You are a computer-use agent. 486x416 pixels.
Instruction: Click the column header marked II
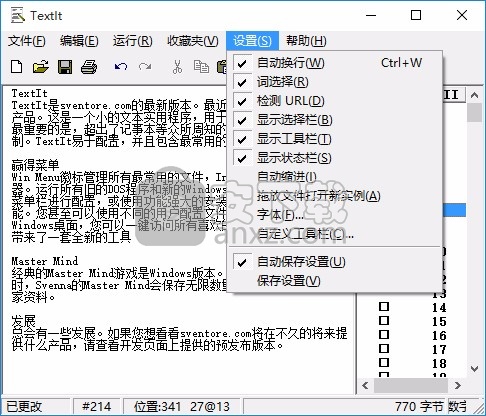pyautogui.click(x=453, y=95)
